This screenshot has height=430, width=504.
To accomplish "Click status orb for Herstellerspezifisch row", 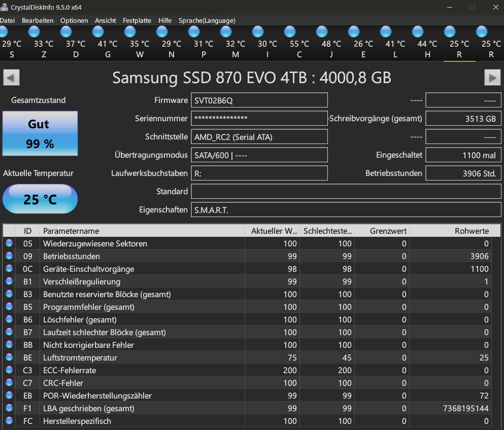I will 9,420.
